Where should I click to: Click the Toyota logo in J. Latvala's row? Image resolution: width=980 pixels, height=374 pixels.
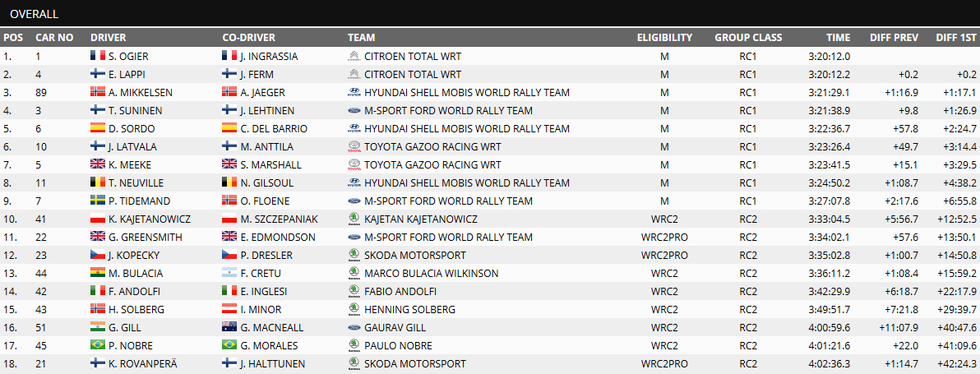353,147
